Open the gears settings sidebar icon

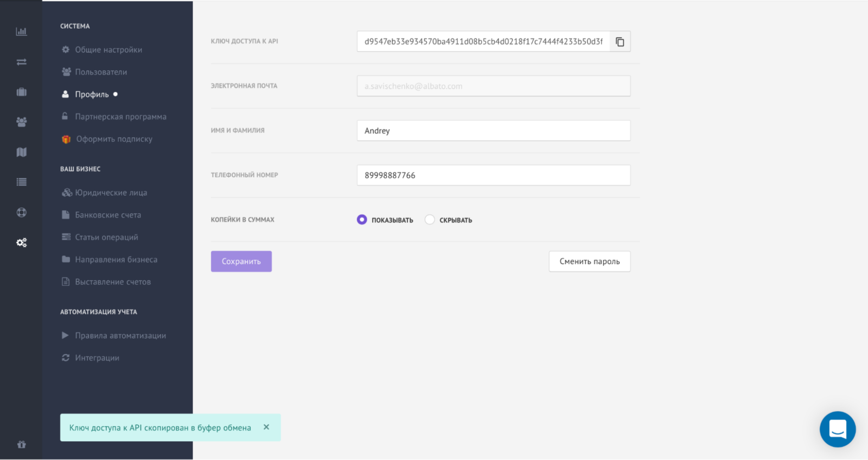click(x=21, y=242)
